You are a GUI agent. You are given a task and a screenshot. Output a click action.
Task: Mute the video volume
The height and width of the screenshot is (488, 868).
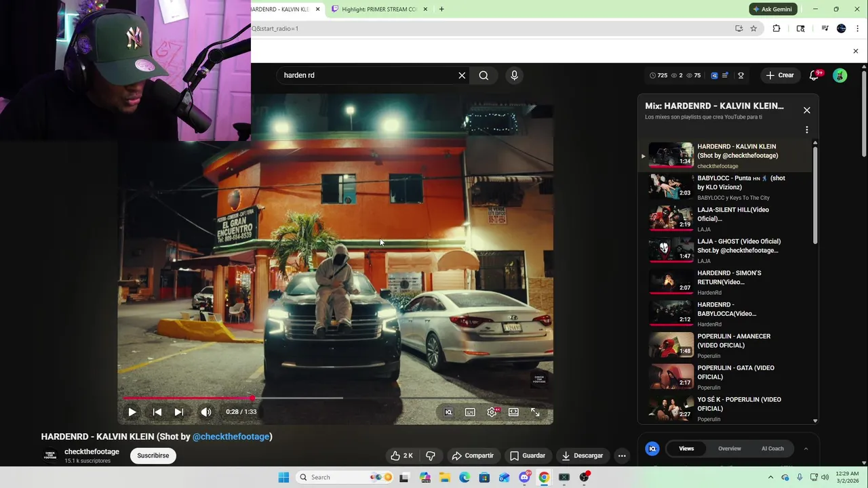pyautogui.click(x=206, y=412)
